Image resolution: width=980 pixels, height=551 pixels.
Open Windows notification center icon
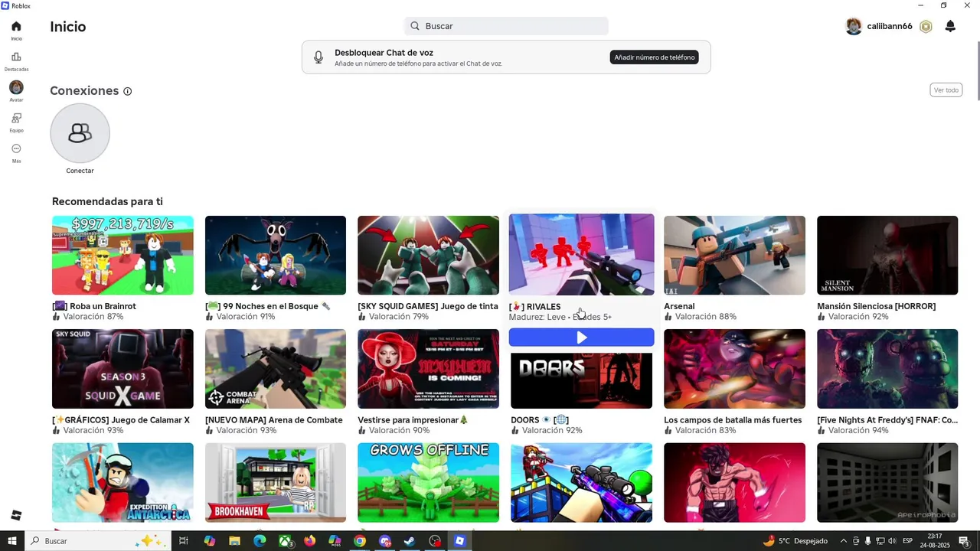(965, 541)
